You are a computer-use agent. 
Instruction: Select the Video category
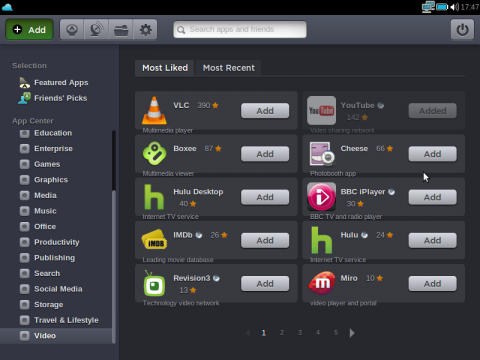pos(56,336)
